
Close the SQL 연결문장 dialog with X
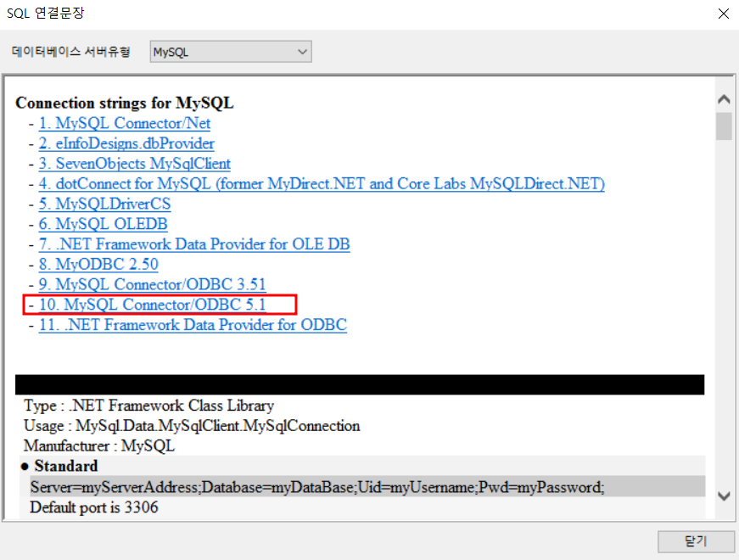724,14
